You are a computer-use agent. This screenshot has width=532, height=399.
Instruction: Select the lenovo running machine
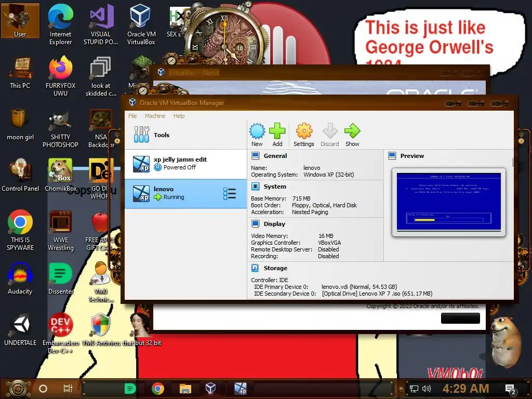click(185, 193)
